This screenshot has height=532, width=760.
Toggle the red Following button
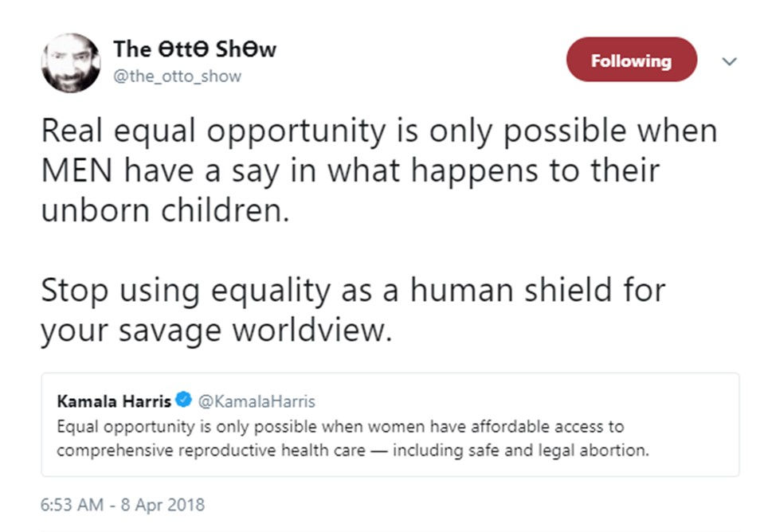point(631,61)
